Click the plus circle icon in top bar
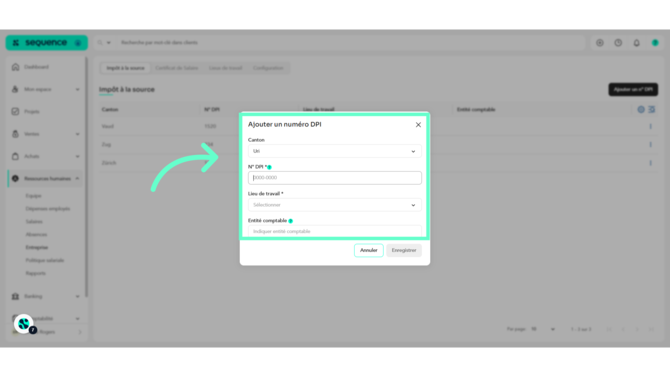 click(600, 43)
